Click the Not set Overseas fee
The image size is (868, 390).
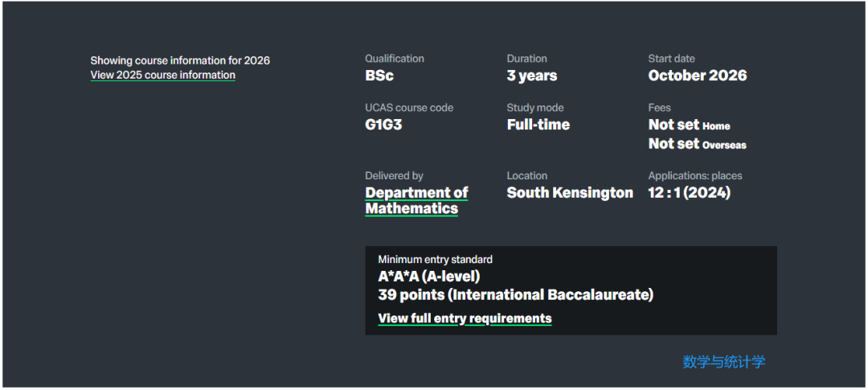(x=697, y=144)
